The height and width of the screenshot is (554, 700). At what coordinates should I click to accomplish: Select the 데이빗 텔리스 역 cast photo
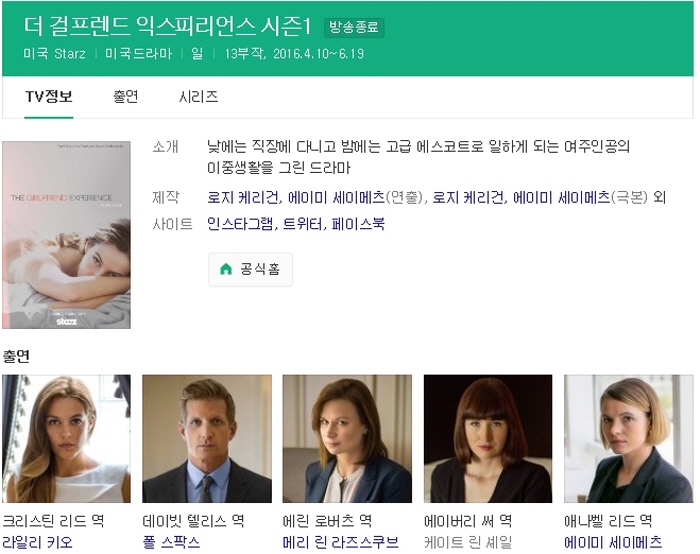tap(207, 439)
